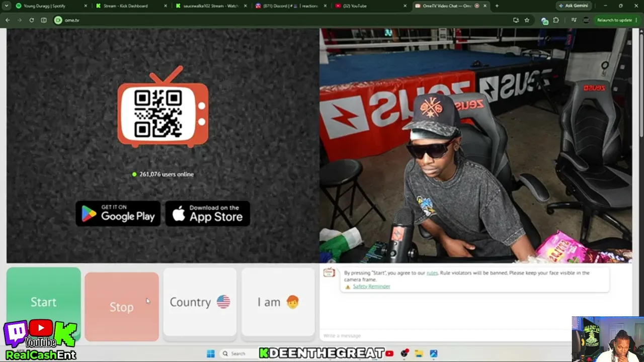Open the tab search dropdown arrow

click(x=6, y=6)
